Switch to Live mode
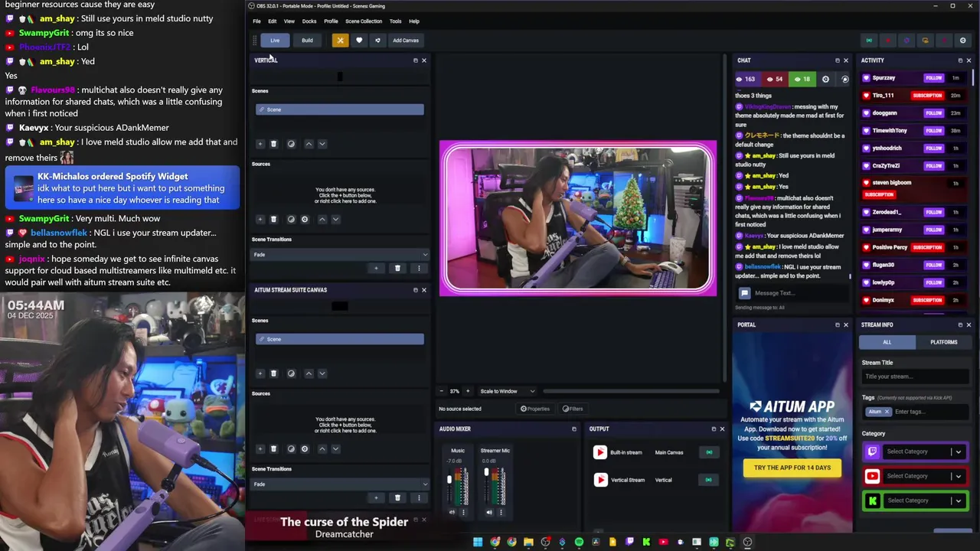 (275, 41)
